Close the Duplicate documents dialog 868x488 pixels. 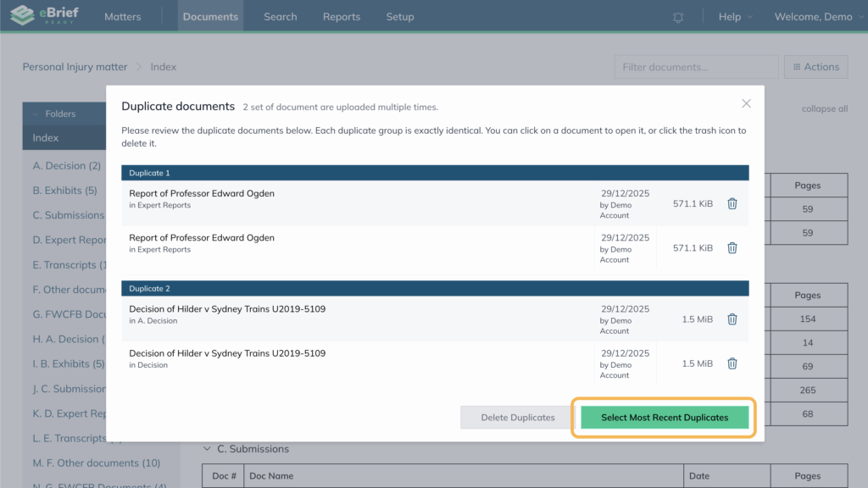(746, 103)
